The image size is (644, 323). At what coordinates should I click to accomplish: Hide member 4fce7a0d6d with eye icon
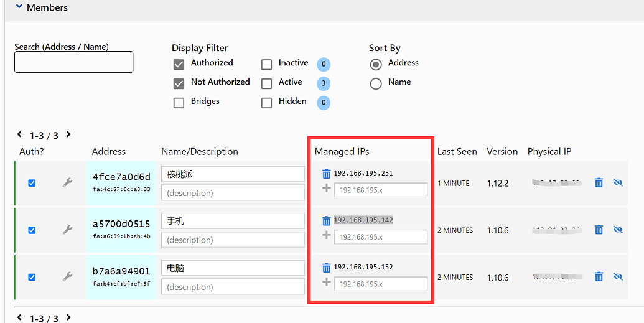coord(618,183)
